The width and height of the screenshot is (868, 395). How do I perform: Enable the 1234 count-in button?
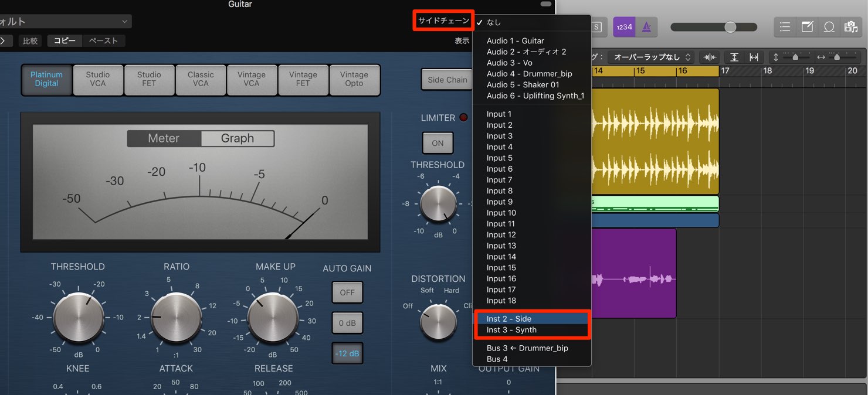tap(624, 27)
